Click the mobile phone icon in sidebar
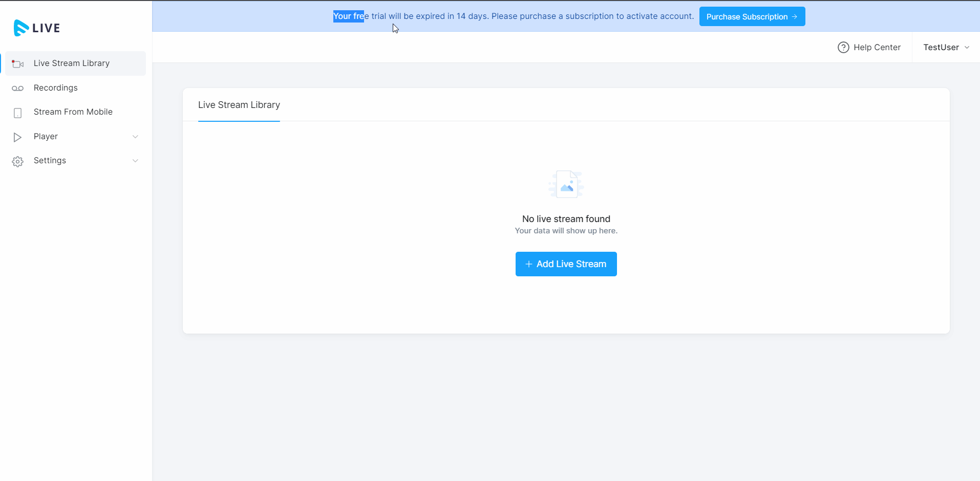 [x=18, y=113]
